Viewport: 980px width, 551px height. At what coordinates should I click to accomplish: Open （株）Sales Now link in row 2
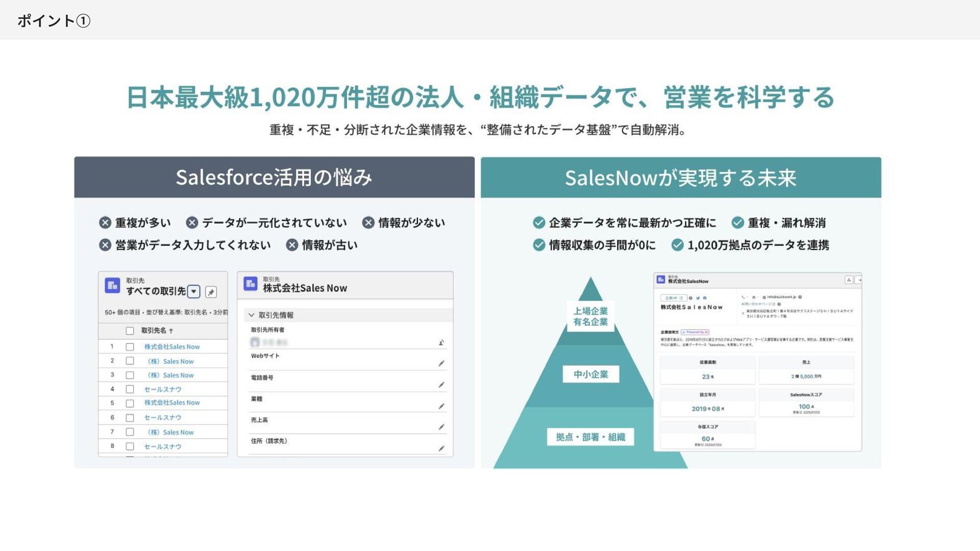click(170, 361)
